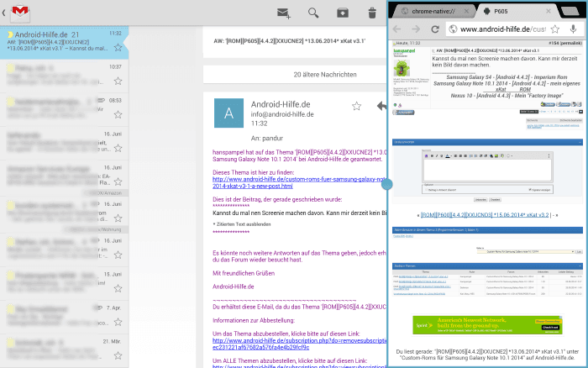Image resolution: width=588 pixels, height=368 pixels.
Task: Open the xKat v3.2 thread link
Action: (x=485, y=215)
